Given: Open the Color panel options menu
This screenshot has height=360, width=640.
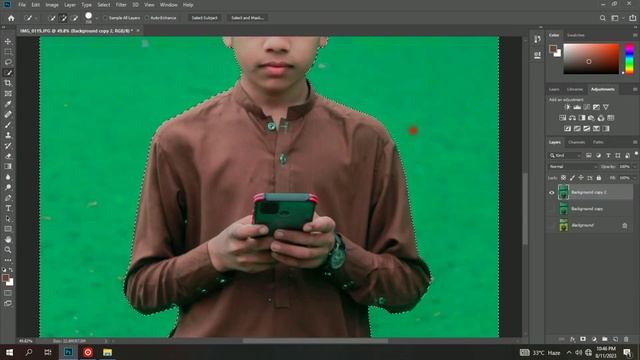Looking at the screenshot, I should click(x=635, y=36).
